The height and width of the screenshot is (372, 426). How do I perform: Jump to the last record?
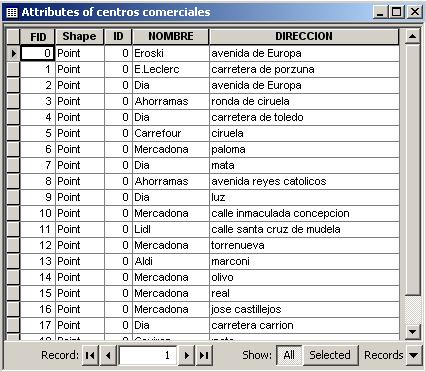coord(204,355)
